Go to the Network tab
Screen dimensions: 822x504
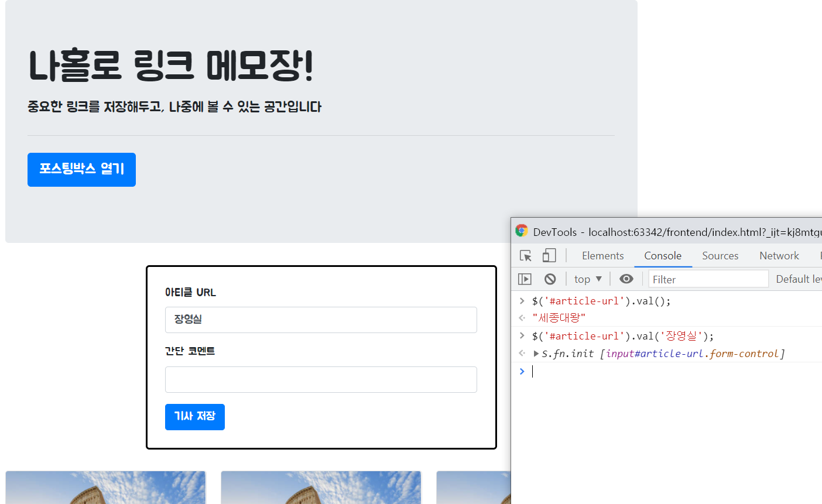[x=779, y=256]
